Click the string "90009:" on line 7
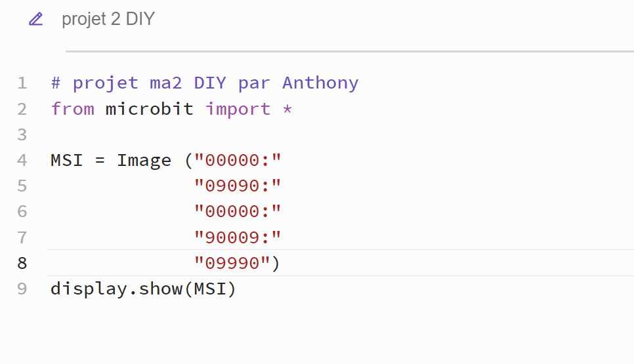This screenshot has width=634, height=364. click(238, 237)
